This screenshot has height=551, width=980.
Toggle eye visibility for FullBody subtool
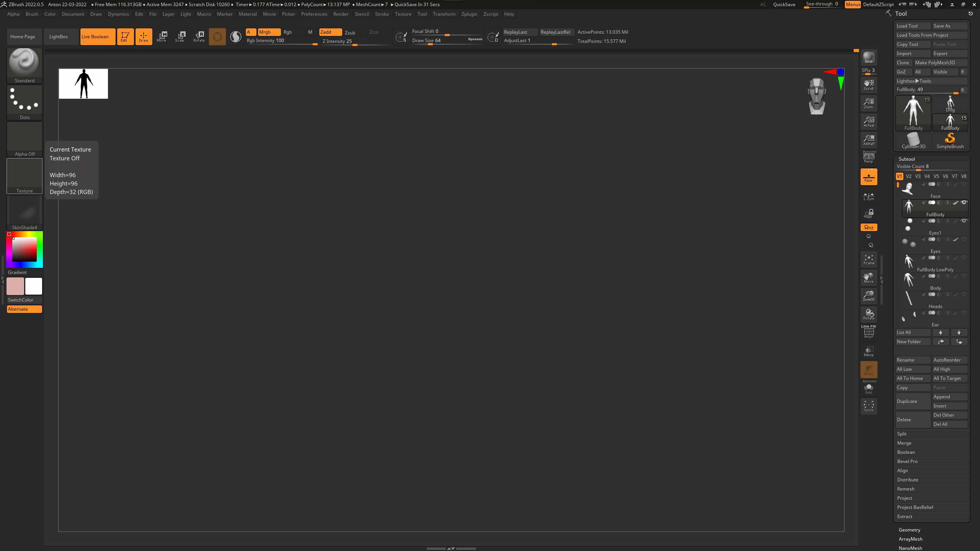(964, 202)
